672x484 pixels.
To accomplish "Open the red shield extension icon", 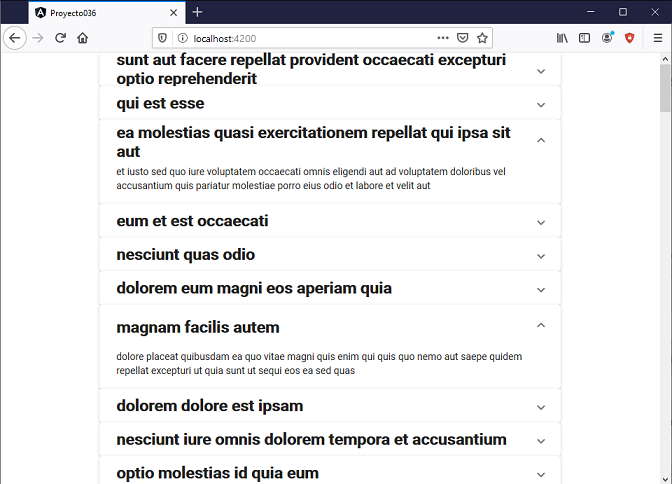I will [x=629, y=38].
